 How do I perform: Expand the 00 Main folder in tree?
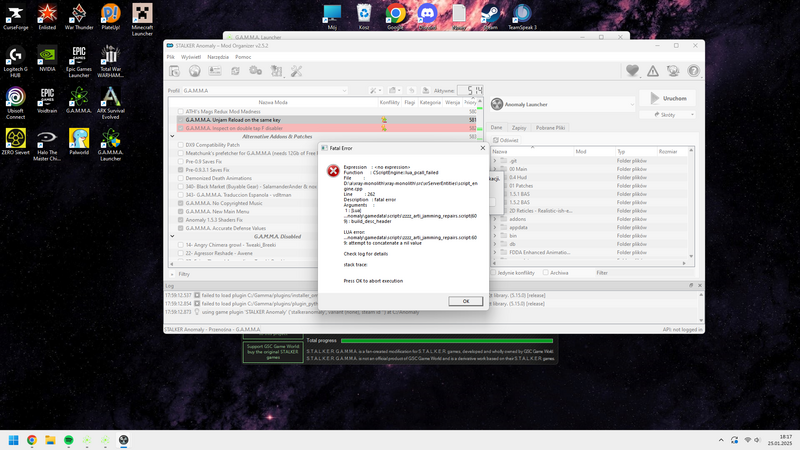pos(497,169)
